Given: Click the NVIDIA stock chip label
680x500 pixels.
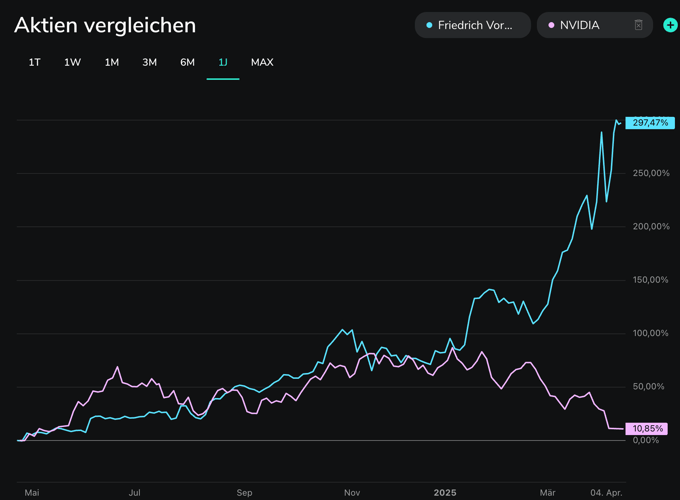Looking at the screenshot, I should click(580, 25).
